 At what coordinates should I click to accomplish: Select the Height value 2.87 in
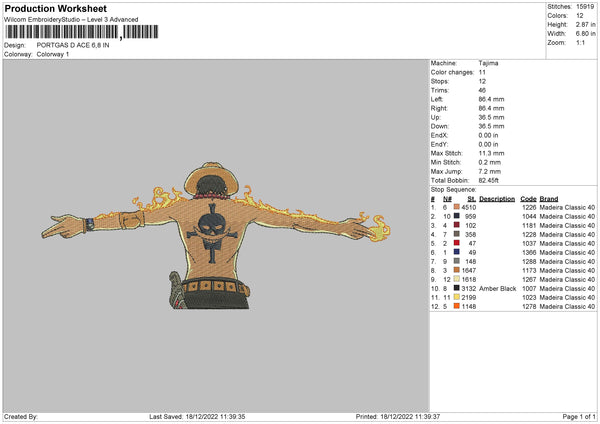point(585,24)
